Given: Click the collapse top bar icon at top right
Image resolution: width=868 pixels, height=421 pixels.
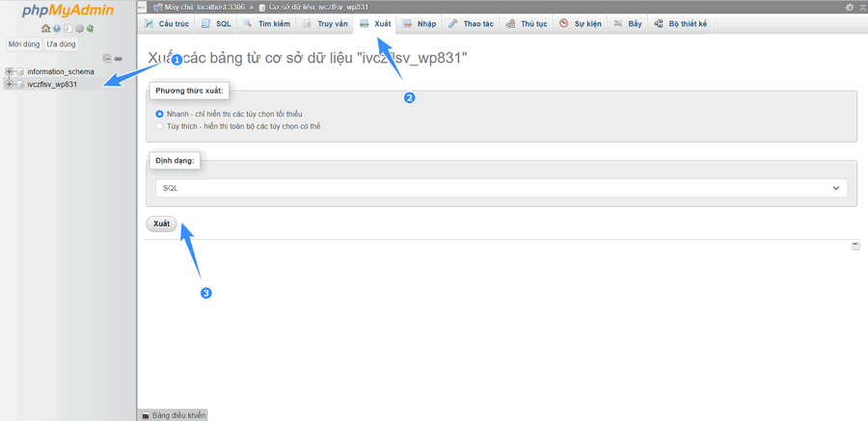Looking at the screenshot, I should pos(862,7).
